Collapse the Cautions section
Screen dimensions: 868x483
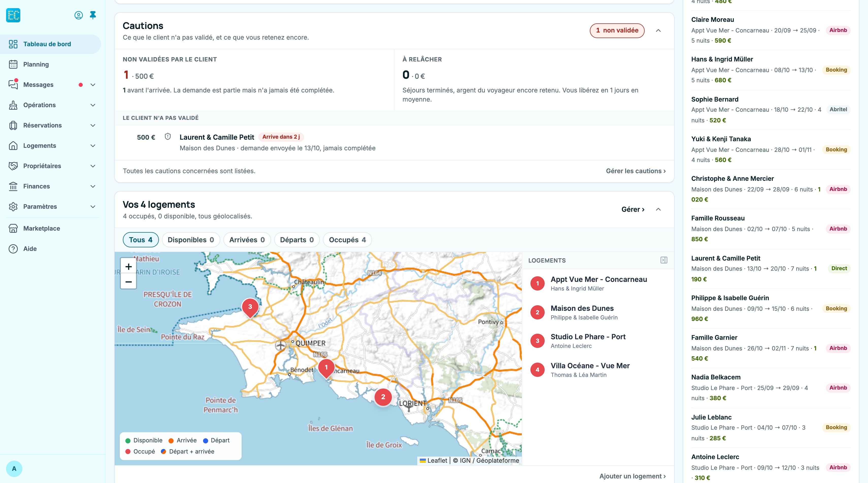(658, 31)
